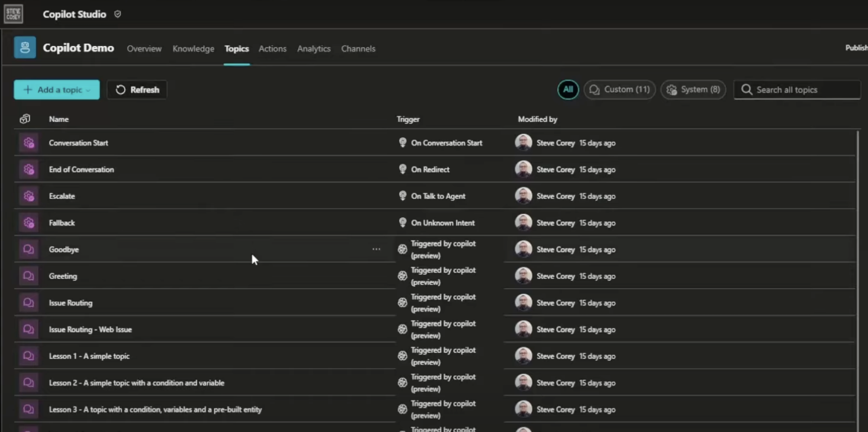Click the Refresh button
This screenshot has height=432, width=868.
[137, 90]
